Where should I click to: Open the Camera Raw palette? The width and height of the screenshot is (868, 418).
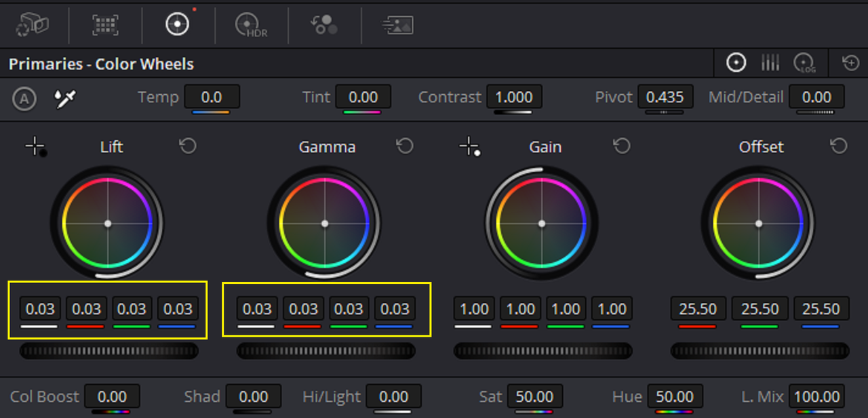tap(33, 25)
